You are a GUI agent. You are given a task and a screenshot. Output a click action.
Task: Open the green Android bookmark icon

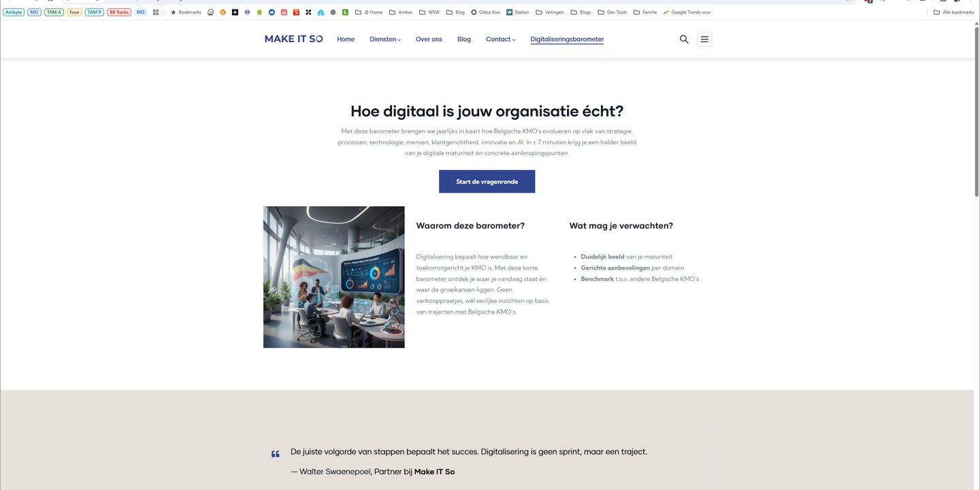[x=259, y=12]
